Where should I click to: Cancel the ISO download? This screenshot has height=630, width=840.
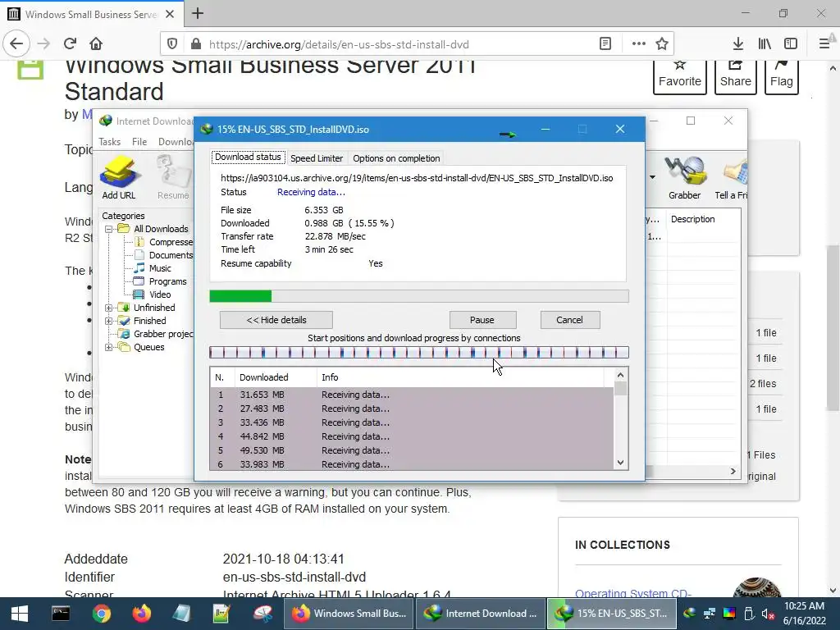[x=570, y=320]
